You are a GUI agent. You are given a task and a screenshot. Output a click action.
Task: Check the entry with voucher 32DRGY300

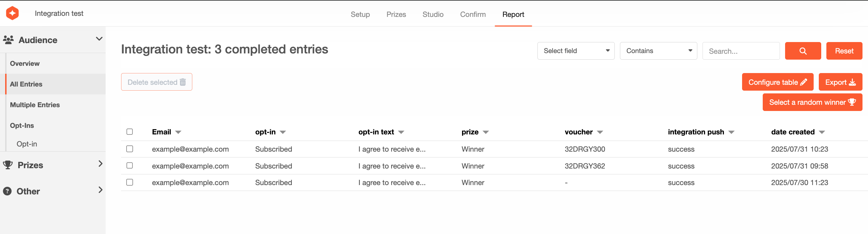pyautogui.click(x=130, y=149)
